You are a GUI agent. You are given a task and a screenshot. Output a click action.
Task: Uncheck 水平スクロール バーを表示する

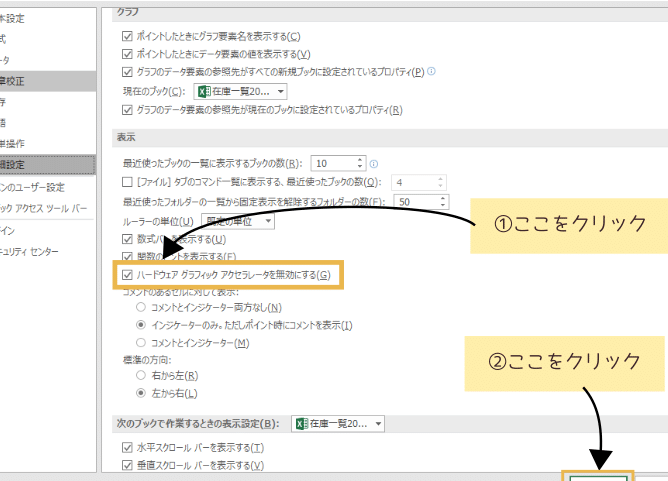pyautogui.click(x=127, y=447)
